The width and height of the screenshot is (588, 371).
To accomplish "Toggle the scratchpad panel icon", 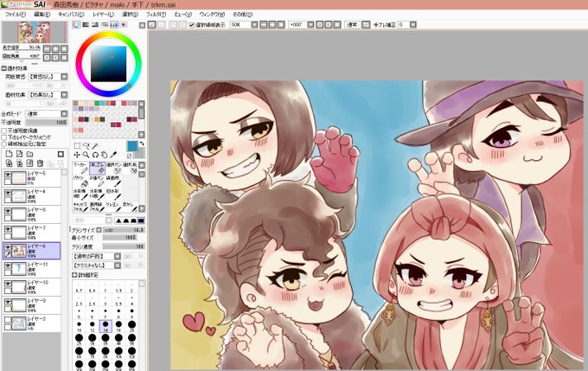I will tap(123, 25).
